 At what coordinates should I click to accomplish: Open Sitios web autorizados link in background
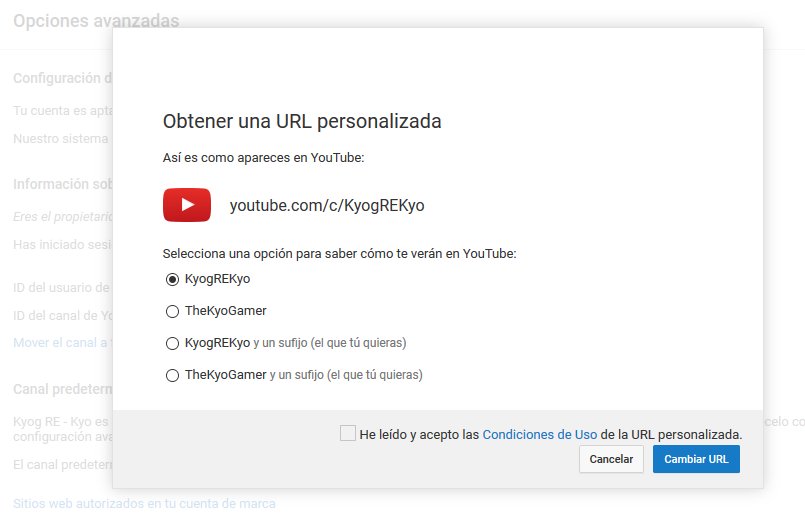tap(144, 503)
